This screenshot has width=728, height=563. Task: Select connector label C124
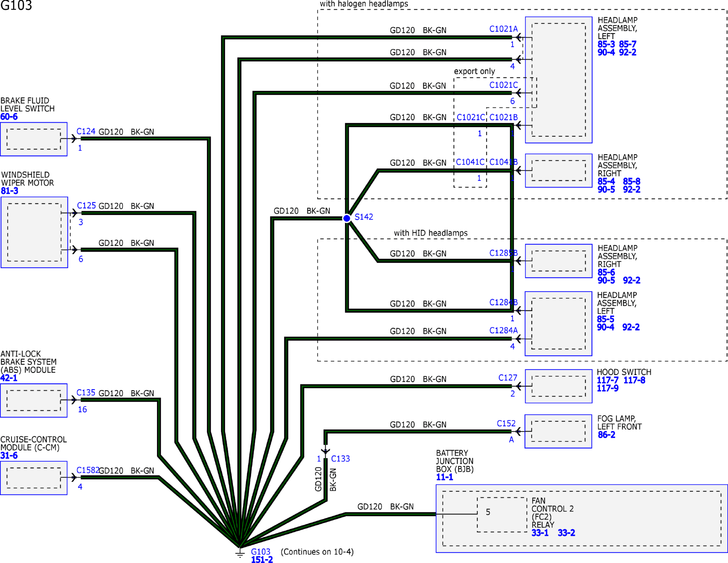pos(86,131)
